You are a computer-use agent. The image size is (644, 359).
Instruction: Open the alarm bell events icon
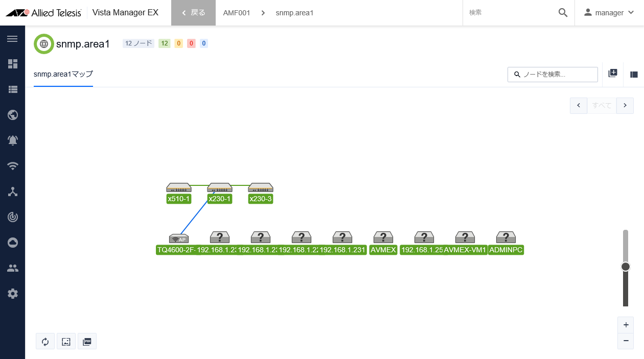click(13, 140)
